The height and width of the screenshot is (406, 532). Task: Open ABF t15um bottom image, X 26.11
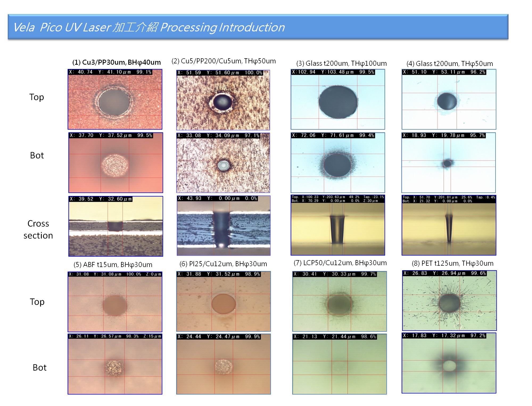click(115, 364)
